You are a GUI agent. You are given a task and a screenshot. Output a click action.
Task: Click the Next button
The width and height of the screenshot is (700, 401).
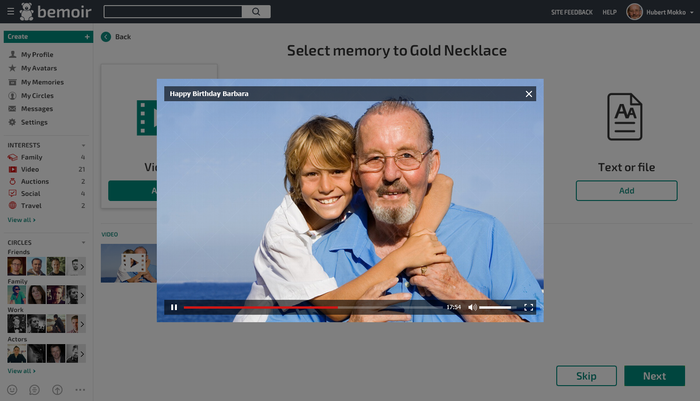click(x=654, y=376)
